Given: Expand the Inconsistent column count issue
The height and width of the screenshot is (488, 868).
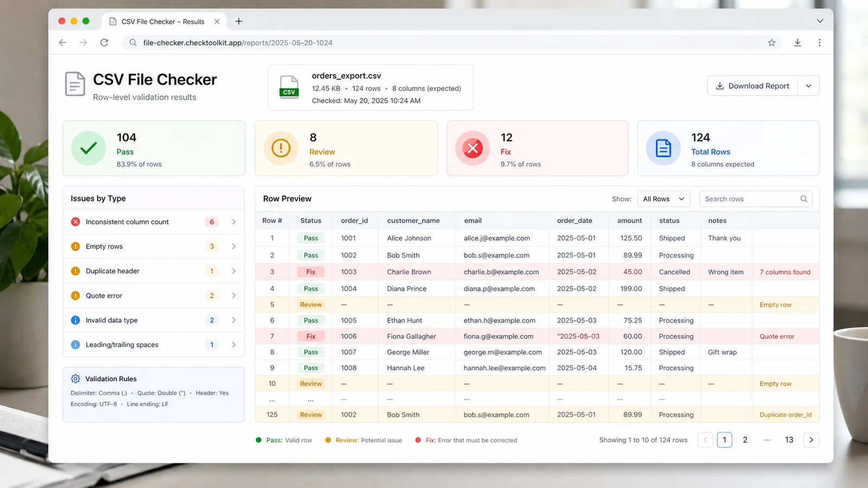Looking at the screenshot, I should click(x=154, y=222).
